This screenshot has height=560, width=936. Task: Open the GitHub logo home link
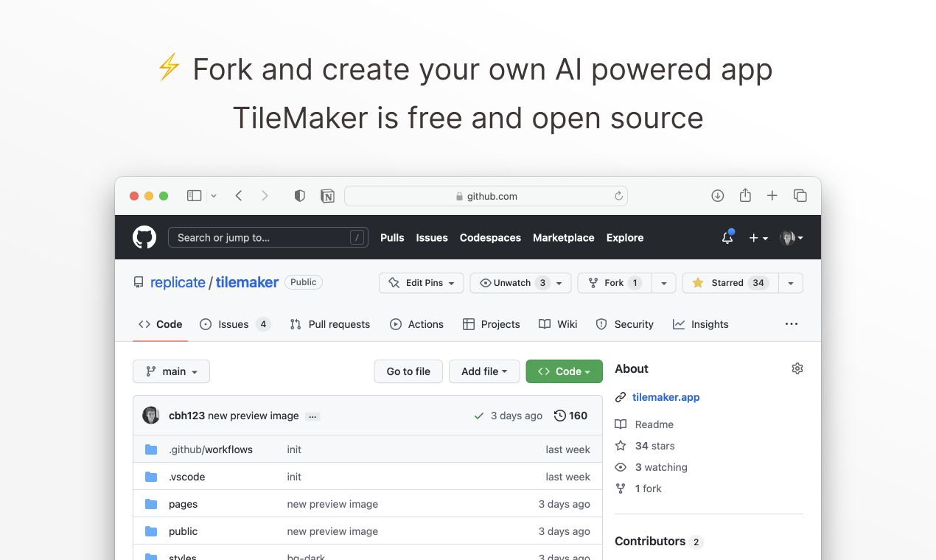[144, 237]
